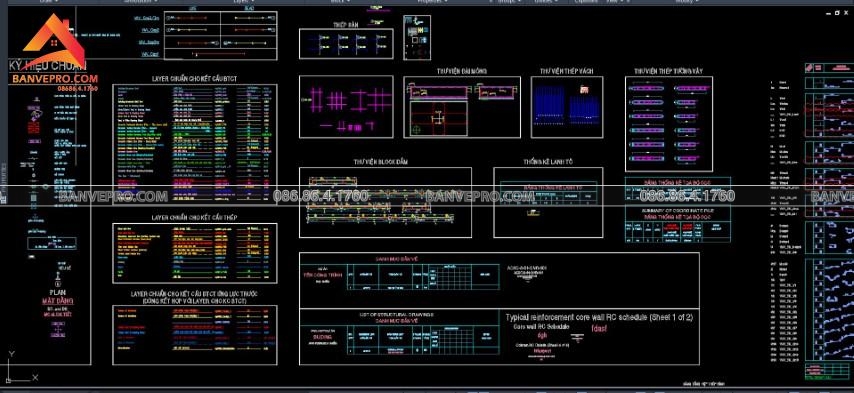Select the THƯ VIỆN ĐÀI MÓNG frame

[462, 107]
